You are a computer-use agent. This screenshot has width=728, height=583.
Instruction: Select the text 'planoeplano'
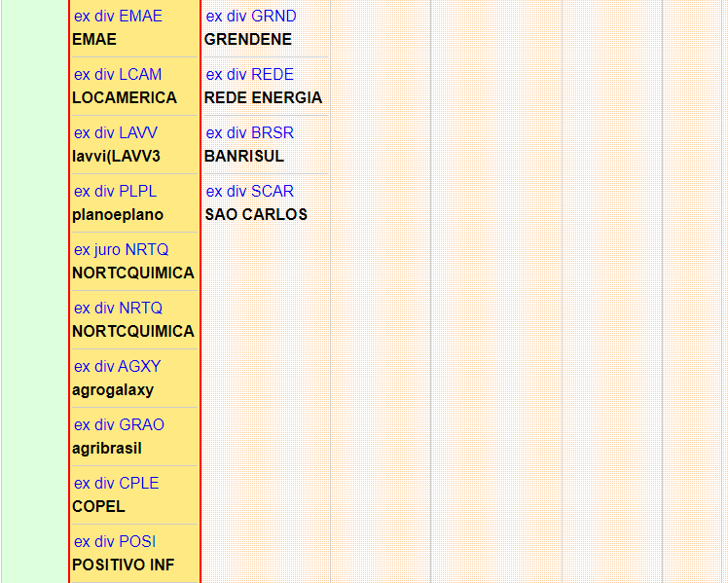(x=118, y=215)
